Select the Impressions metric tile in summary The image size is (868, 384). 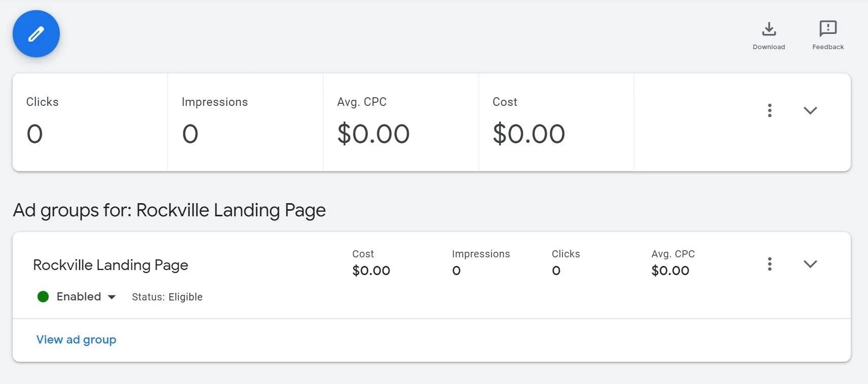[245, 122]
